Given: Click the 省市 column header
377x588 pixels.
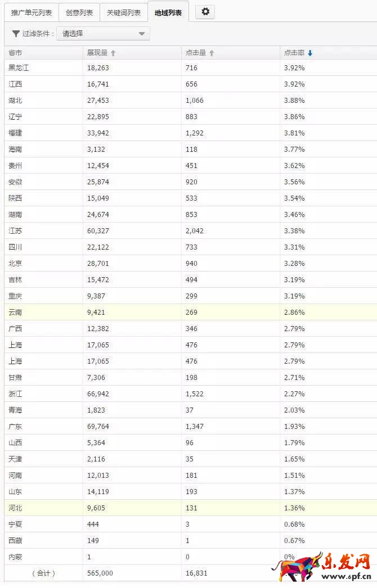Looking at the screenshot, I should point(15,53).
